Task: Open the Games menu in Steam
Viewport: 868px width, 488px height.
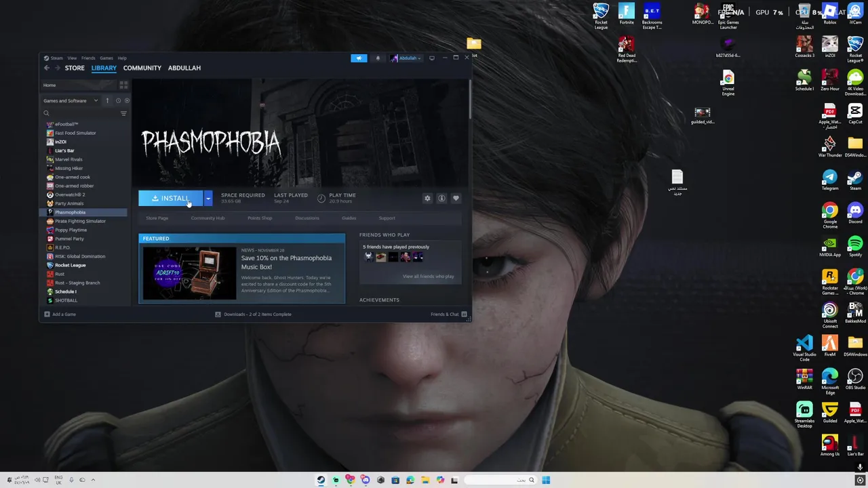Action: click(x=106, y=58)
